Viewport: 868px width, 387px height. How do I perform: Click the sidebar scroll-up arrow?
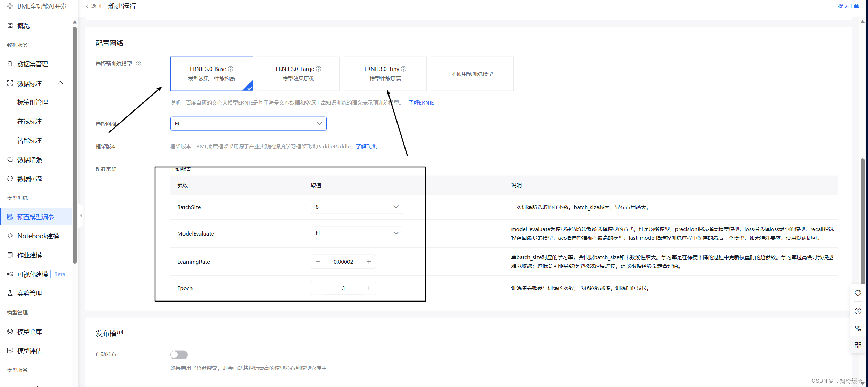click(75, 22)
